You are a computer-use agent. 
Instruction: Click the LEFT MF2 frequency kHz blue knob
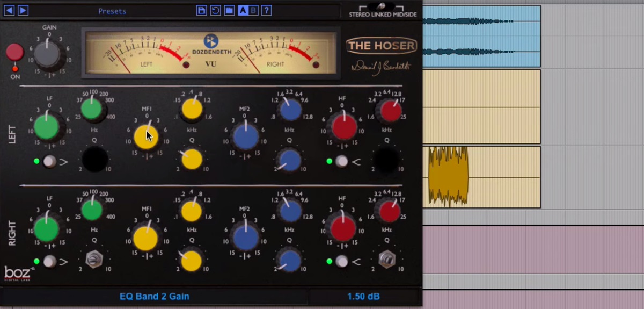point(290,110)
